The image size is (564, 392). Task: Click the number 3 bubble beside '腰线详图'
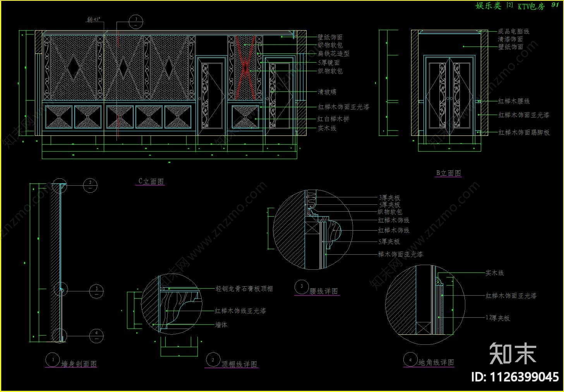301,287
